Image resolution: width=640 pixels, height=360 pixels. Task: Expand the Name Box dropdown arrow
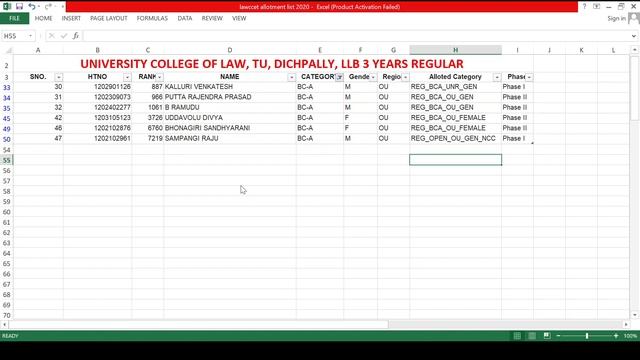click(x=30, y=36)
